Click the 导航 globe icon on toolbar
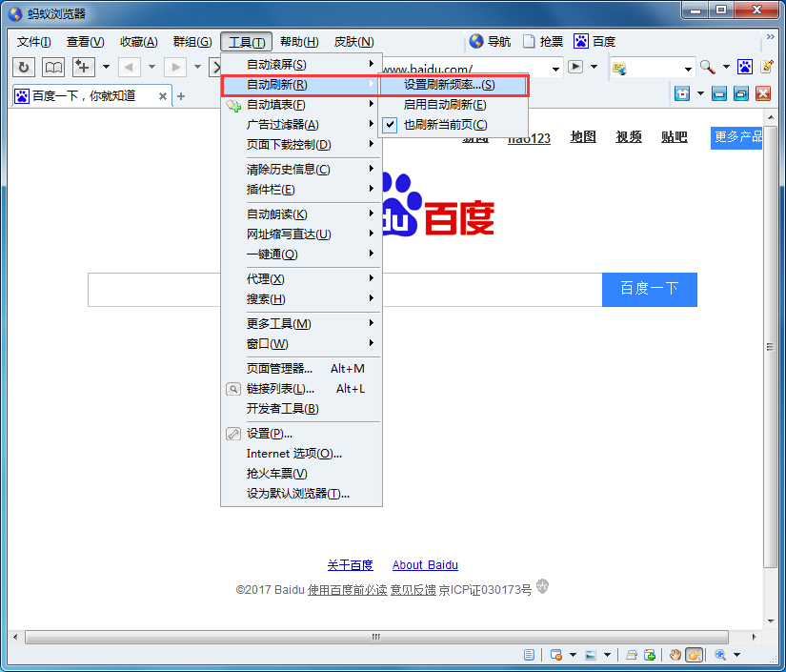 click(x=476, y=41)
